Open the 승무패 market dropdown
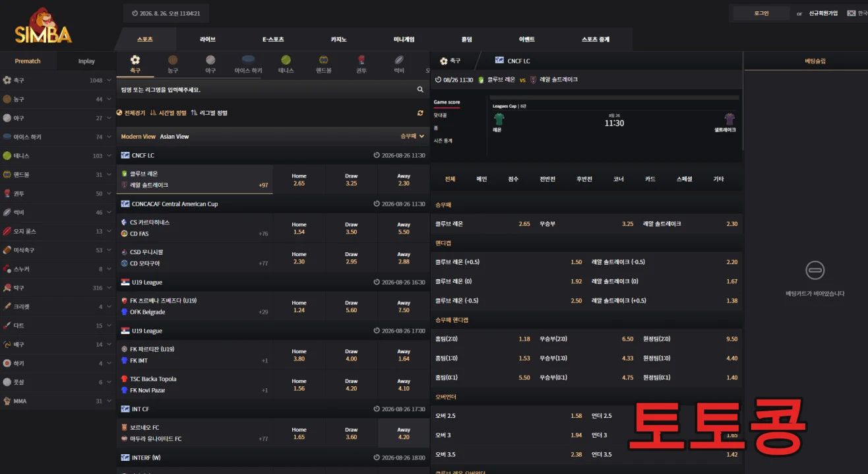The height and width of the screenshot is (474, 868). [412, 137]
